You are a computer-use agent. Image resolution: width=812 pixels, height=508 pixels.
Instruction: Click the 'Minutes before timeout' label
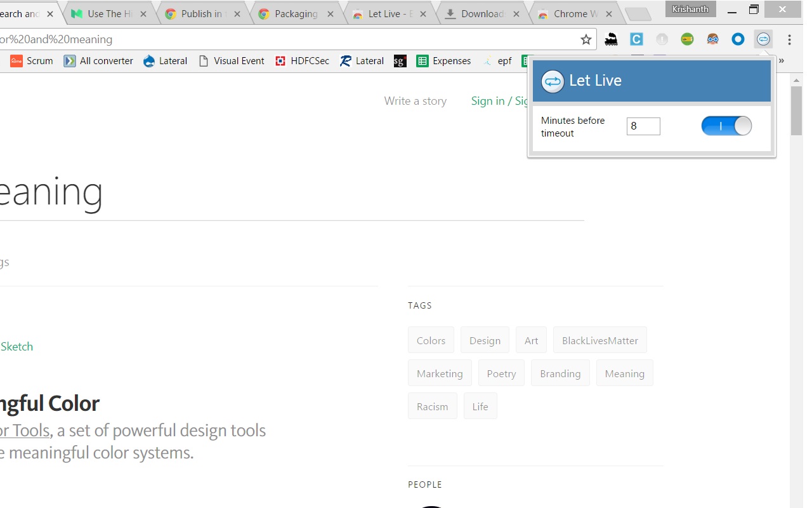[573, 126]
